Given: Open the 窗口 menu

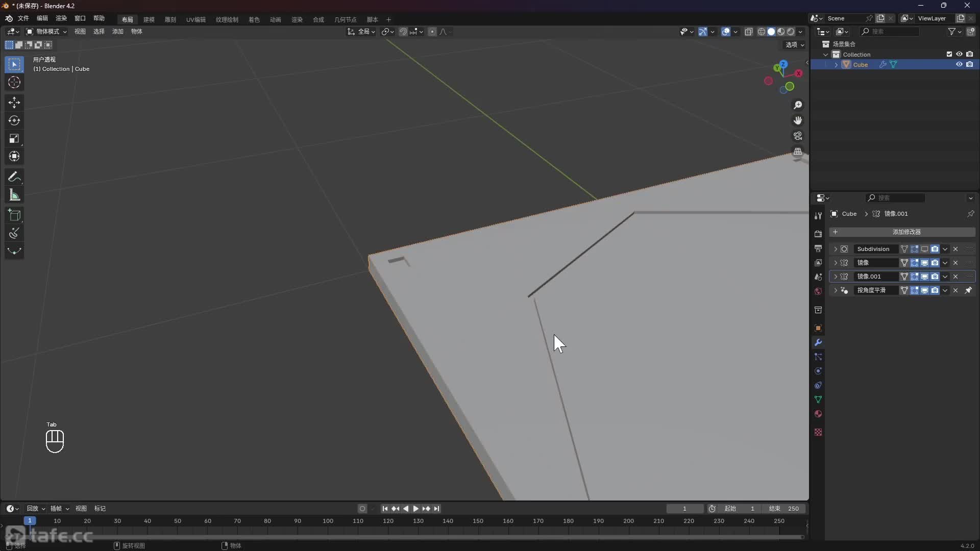Looking at the screenshot, I should 80,18.
